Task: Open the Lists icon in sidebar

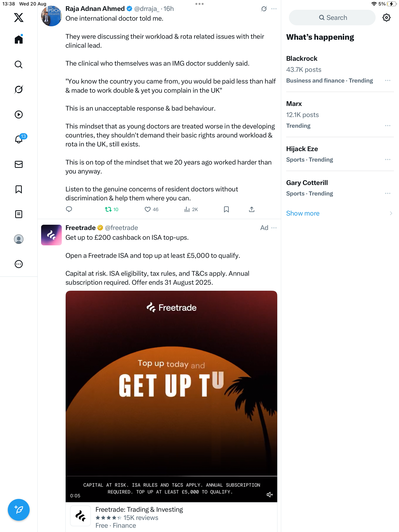Action: pos(19,214)
